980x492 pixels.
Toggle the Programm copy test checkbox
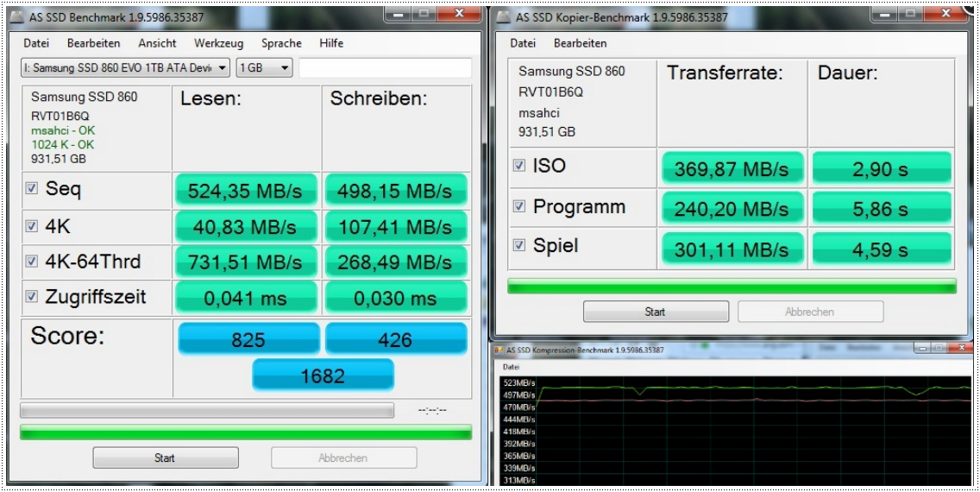pos(518,206)
